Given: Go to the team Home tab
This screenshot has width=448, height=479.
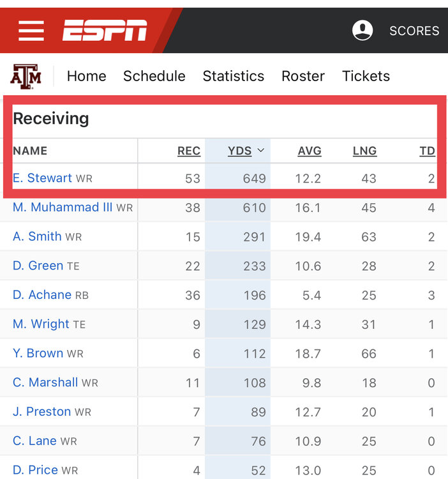Looking at the screenshot, I should coord(86,76).
